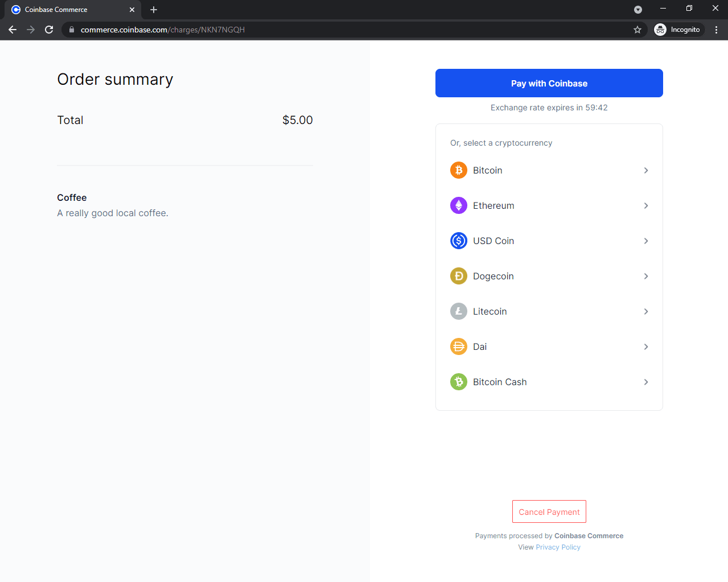This screenshot has width=728, height=582.
Task: Click the Dai currency icon
Action: [459, 346]
